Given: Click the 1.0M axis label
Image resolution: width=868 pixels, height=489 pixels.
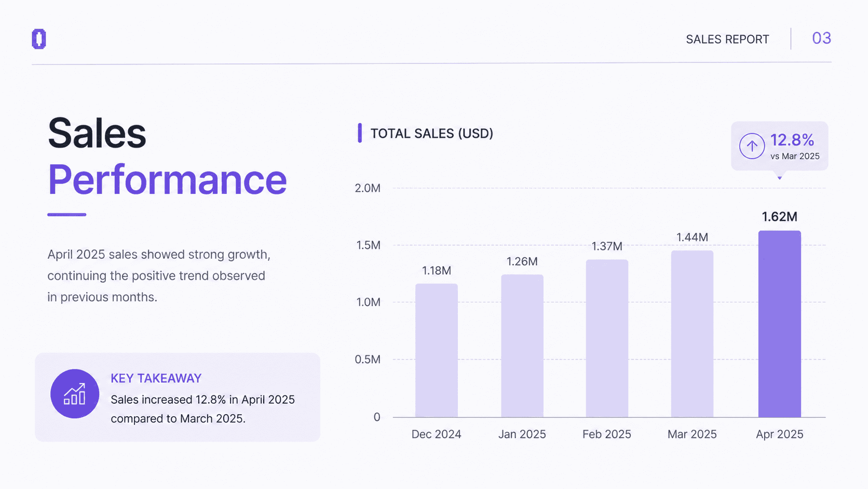Looking at the screenshot, I should pyautogui.click(x=368, y=302).
